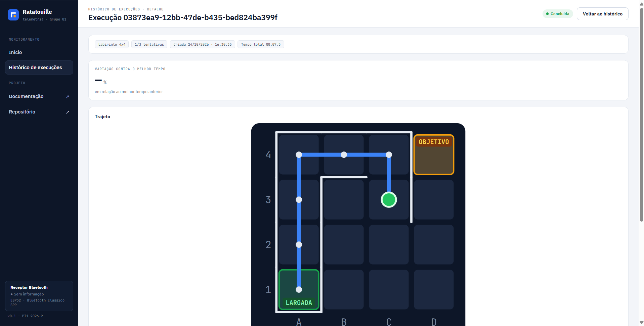Click the v0.1 · PI1 2026.2 version text
Viewport: 644px width, 326px height.
click(25, 316)
